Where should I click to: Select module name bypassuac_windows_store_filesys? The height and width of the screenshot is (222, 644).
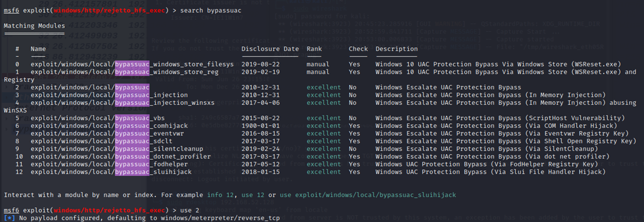(132, 65)
